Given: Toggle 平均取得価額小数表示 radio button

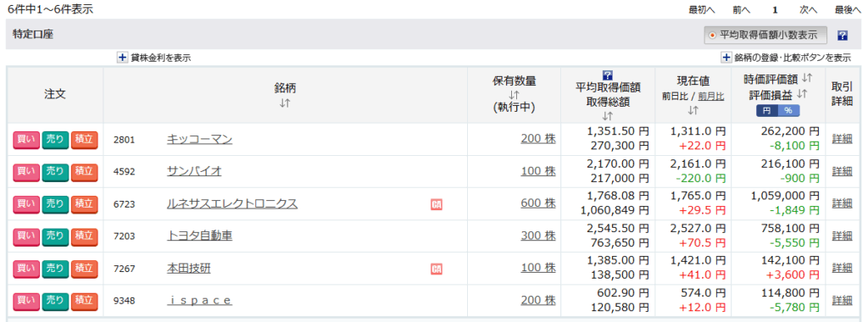Looking at the screenshot, I should pos(712,36).
